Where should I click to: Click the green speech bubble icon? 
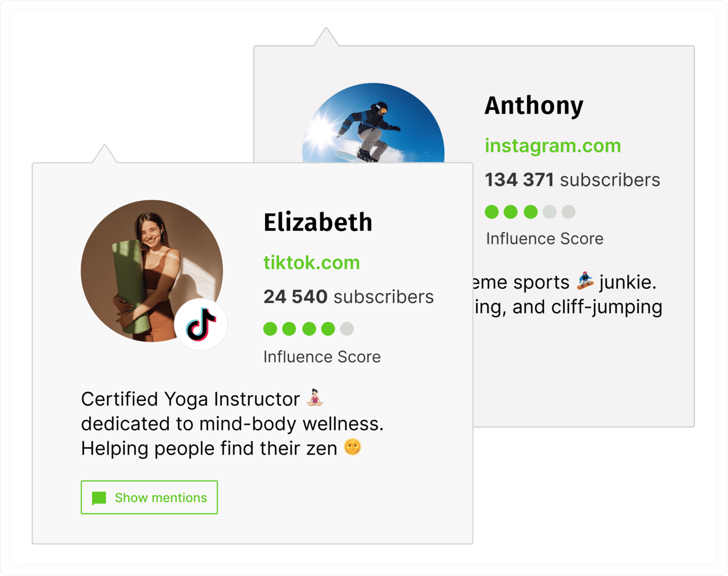[x=99, y=498]
